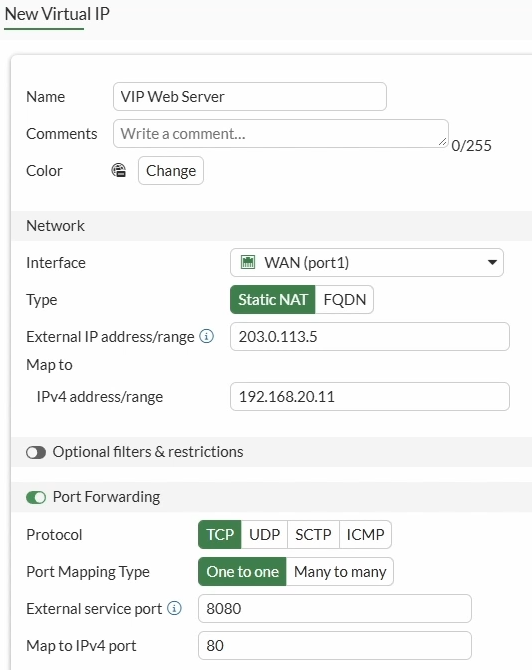
Task: Select Static NAT type
Action: click(273, 300)
